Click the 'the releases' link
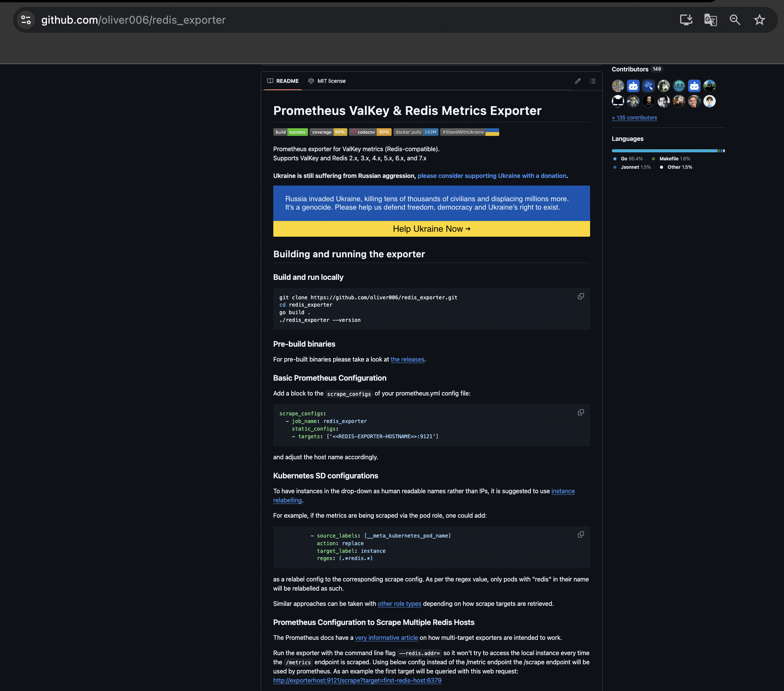784x691 pixels. [407, 360]
